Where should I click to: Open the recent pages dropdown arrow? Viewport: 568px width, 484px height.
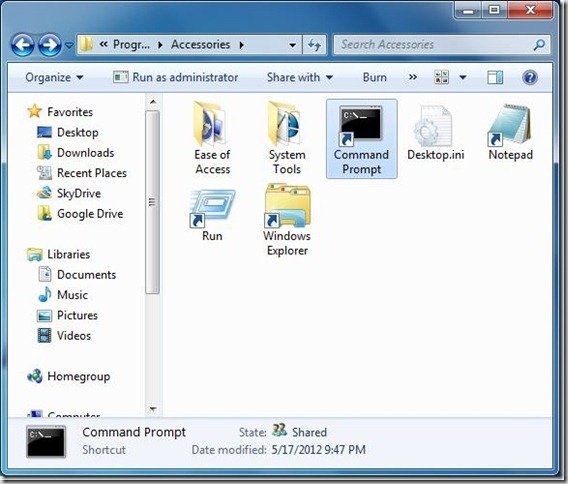[69, 46]
